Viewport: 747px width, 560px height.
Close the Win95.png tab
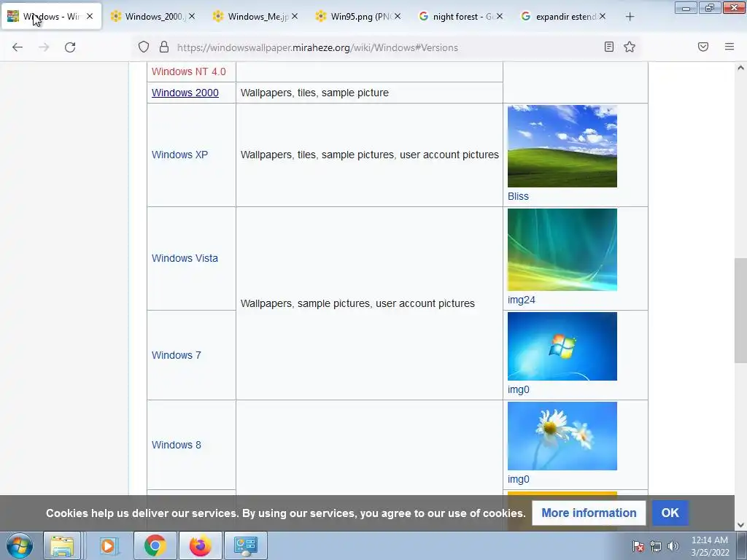tap(398, 16)
